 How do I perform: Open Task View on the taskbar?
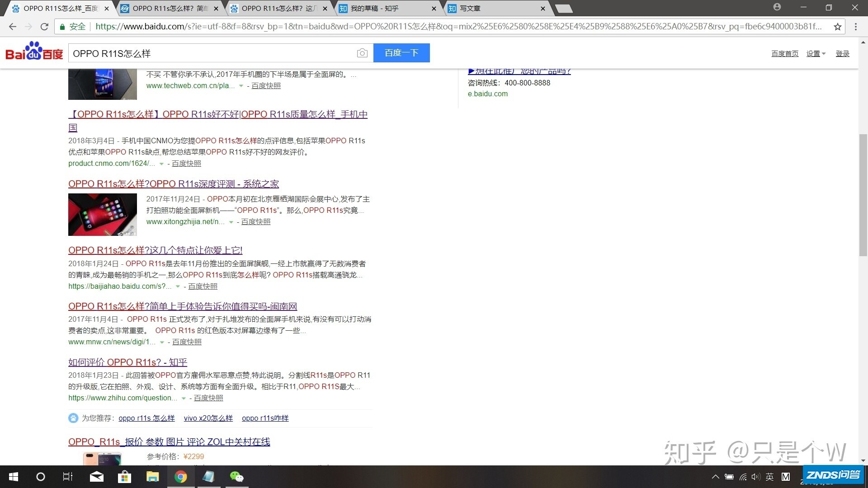pos(68,477)
